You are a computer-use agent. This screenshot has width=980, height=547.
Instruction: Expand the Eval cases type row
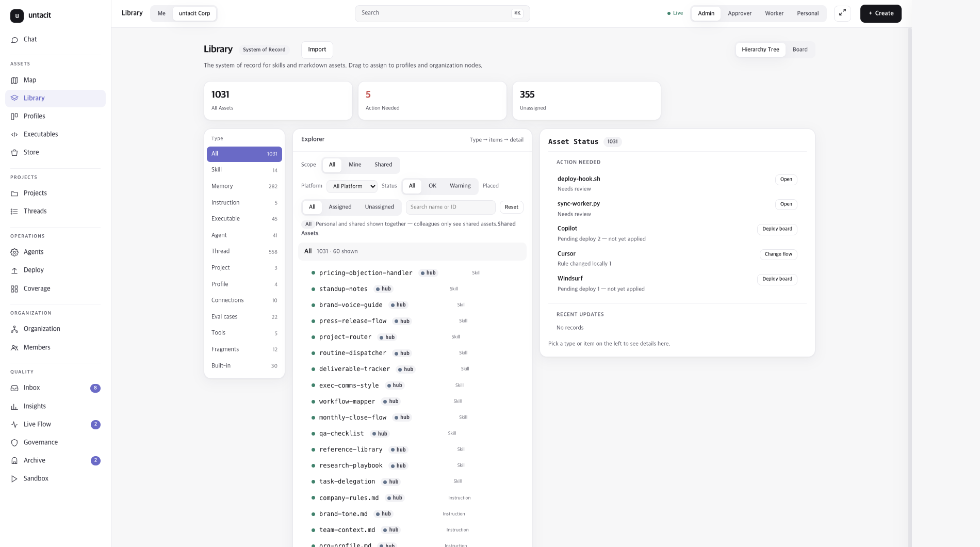(244, 317)
